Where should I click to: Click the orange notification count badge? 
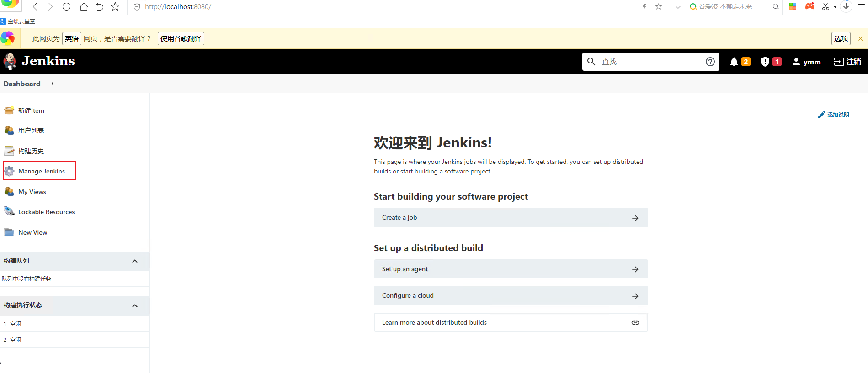pyautogui.click(x=746, y=62)
